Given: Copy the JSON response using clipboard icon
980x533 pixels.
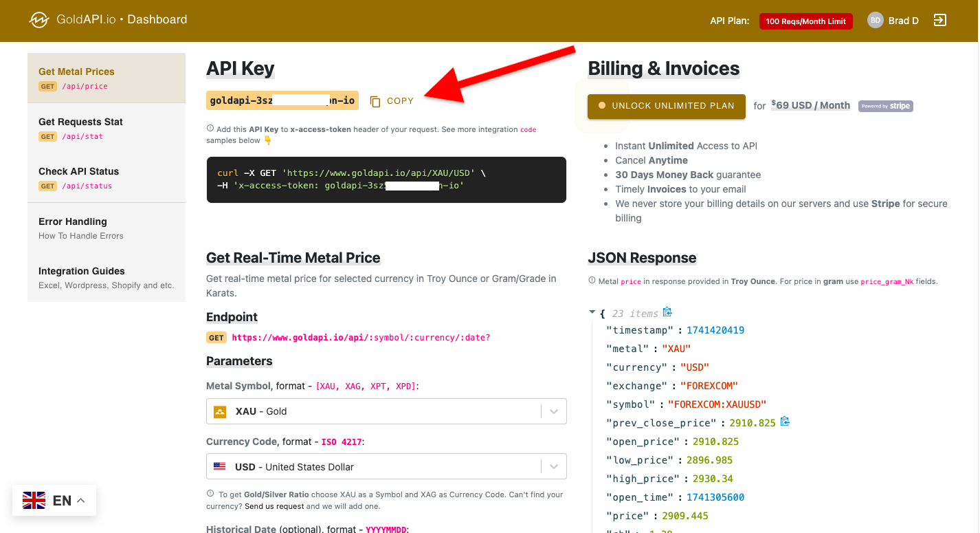Looking at the screenshot, I should (667, 312).
